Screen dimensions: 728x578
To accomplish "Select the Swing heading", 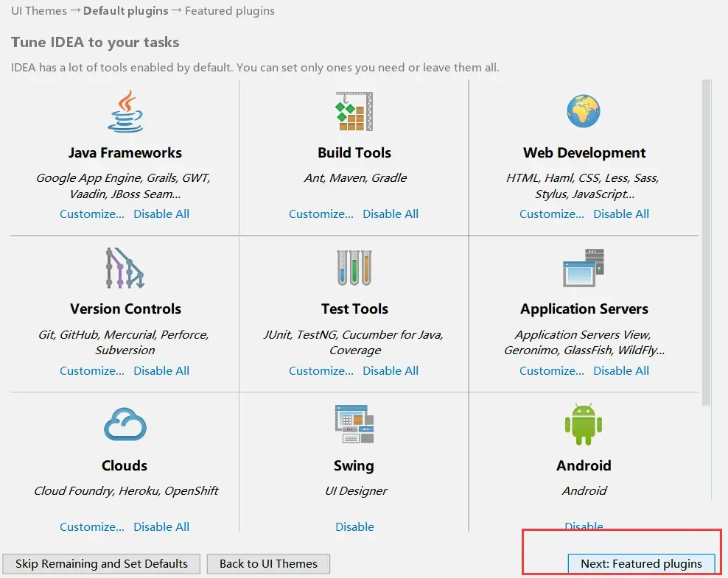I will (354, 466).
